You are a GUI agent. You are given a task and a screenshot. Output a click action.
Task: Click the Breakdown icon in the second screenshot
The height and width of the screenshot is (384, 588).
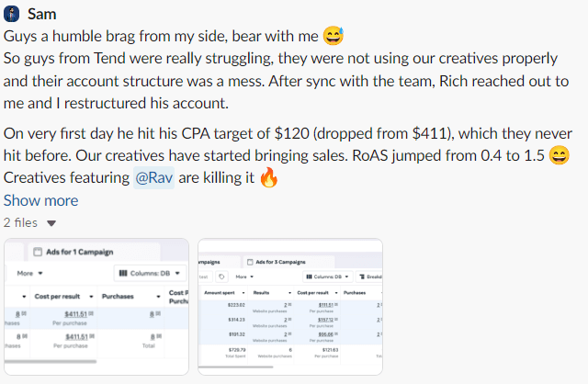pyautogui.click(x=362, y=277)
